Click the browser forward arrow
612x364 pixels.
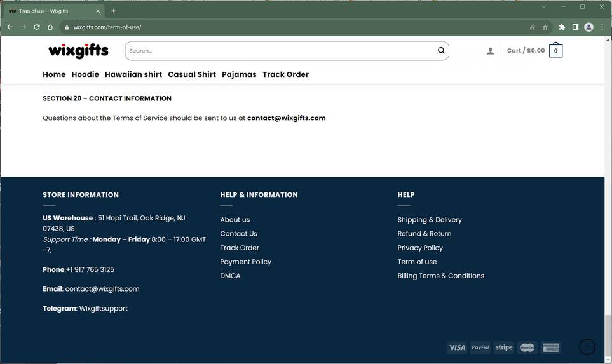pyautogui.click(x=24, y=27)
